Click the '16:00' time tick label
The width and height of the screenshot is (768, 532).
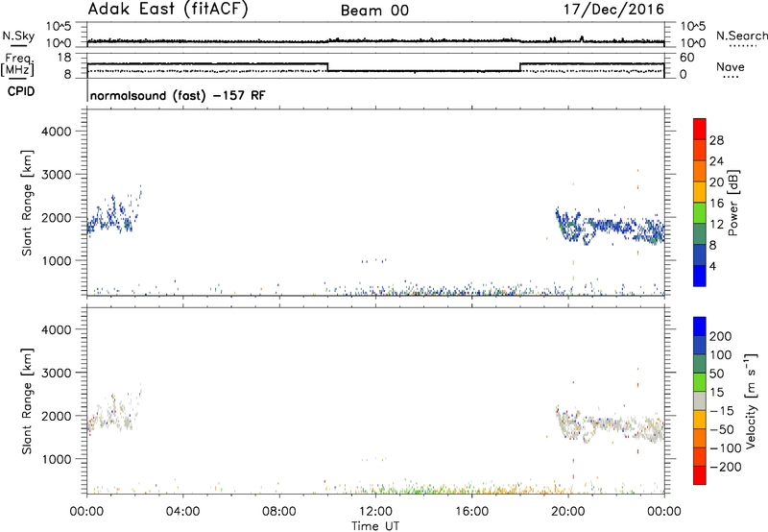pyautogui.click(x=471, y=512)
